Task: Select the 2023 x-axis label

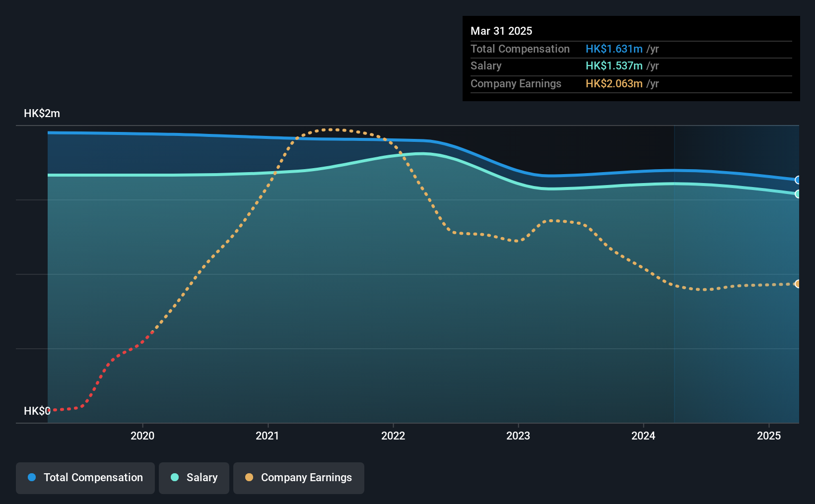Action: [x=518, y=436]
